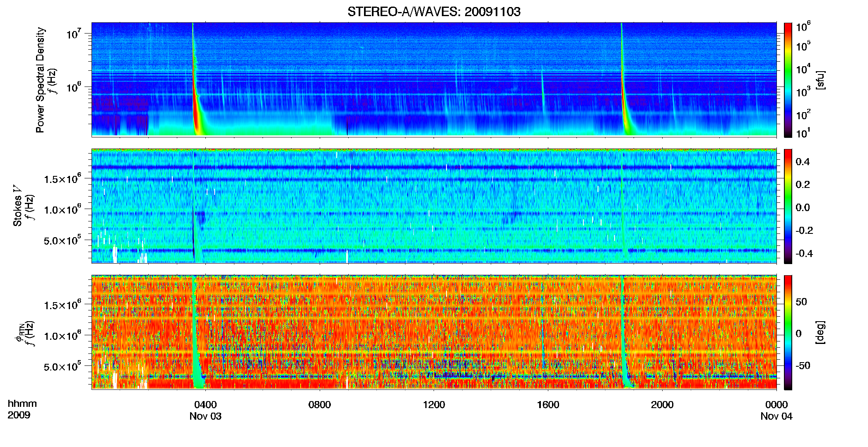Select 1.5×10^6 tick in Stokes V panel
The image size is (868, 447).
coord(62,178)
